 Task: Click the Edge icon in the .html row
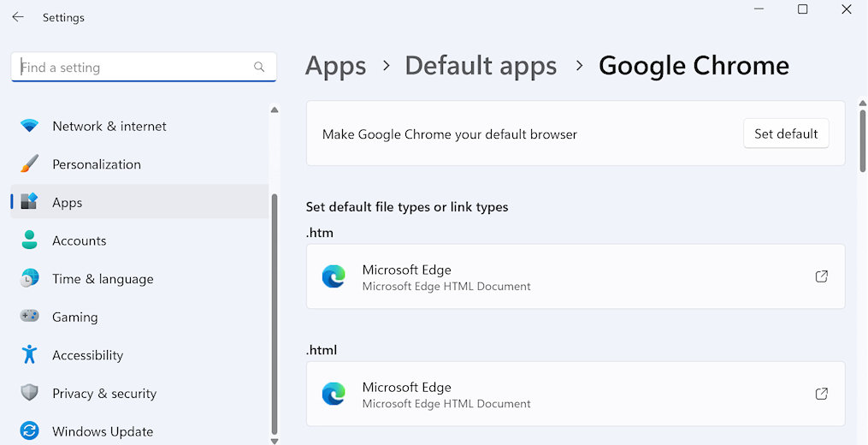(334, 394)
